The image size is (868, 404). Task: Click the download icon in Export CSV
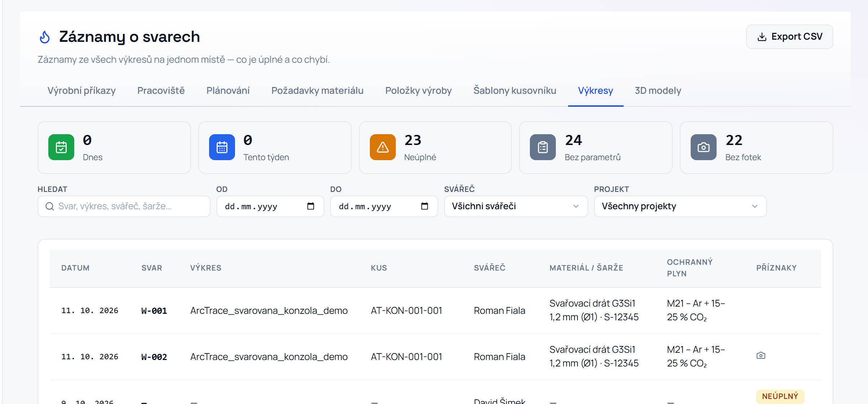(x=762, y=37)
